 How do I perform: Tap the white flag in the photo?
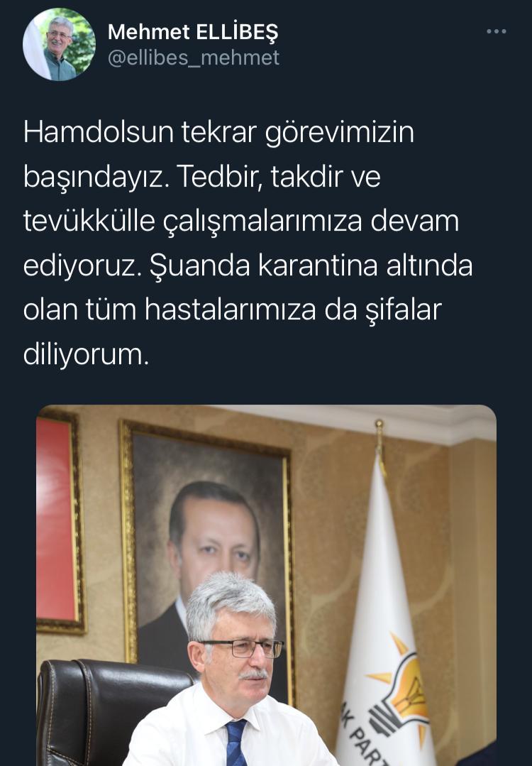tap(386, 611)
